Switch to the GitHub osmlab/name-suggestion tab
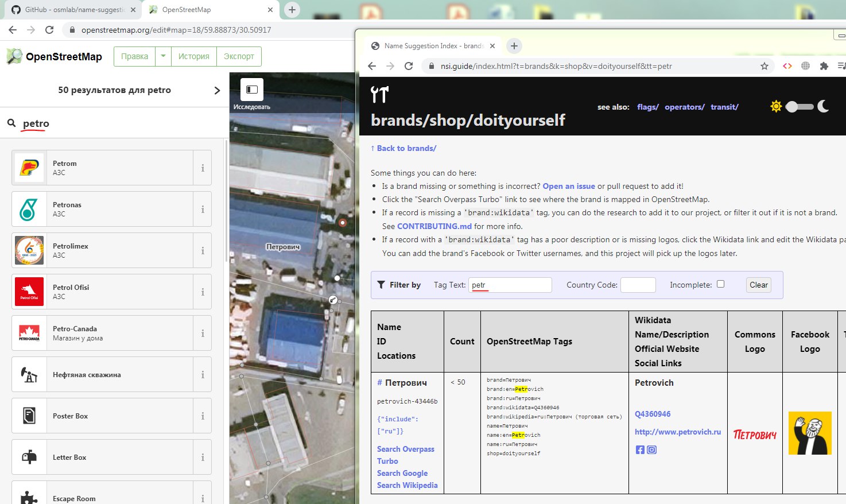The image size is (846, 504). coord(74,10)
